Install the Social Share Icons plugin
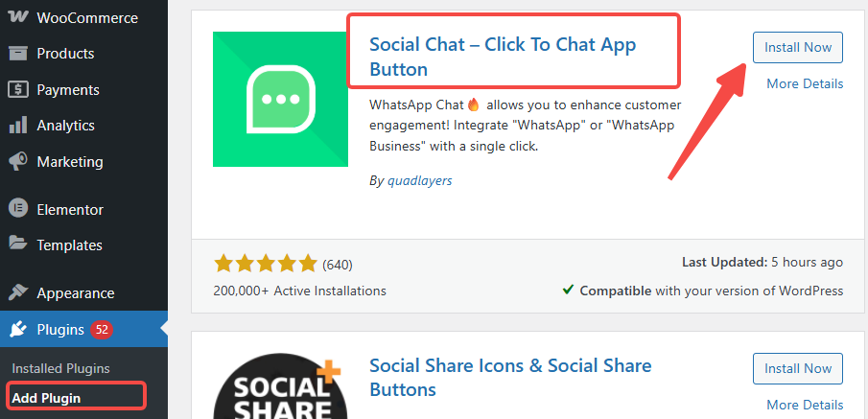 797,368
